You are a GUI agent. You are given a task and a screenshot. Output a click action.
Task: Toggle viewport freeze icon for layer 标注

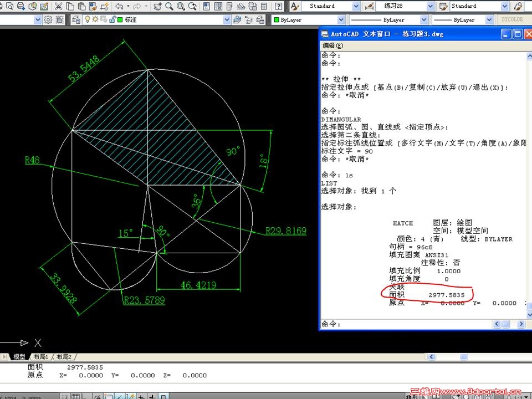click(104, 19)
